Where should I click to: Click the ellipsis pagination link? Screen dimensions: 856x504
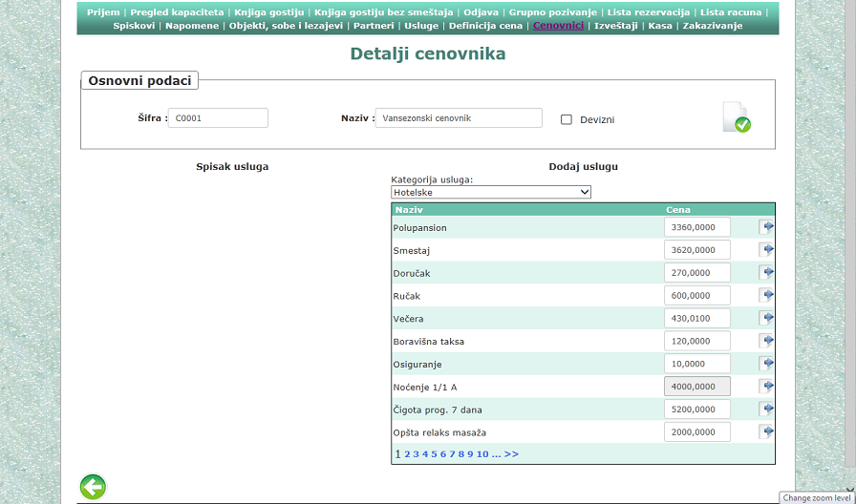(496, 453)
